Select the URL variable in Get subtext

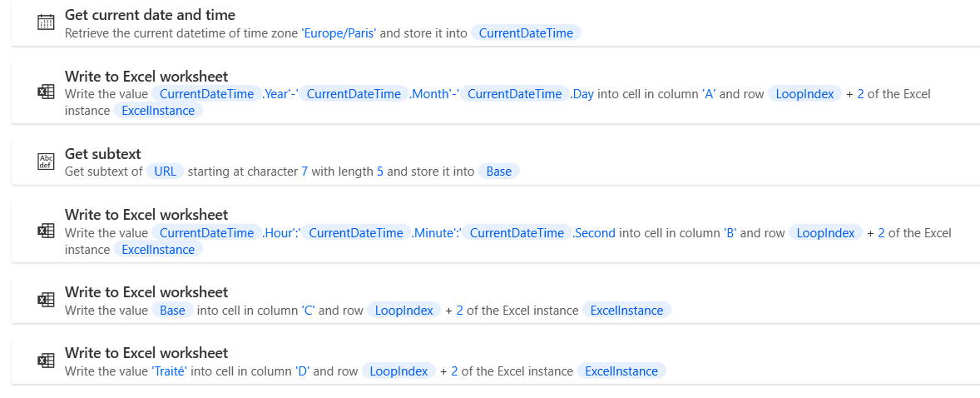(165, 172)
